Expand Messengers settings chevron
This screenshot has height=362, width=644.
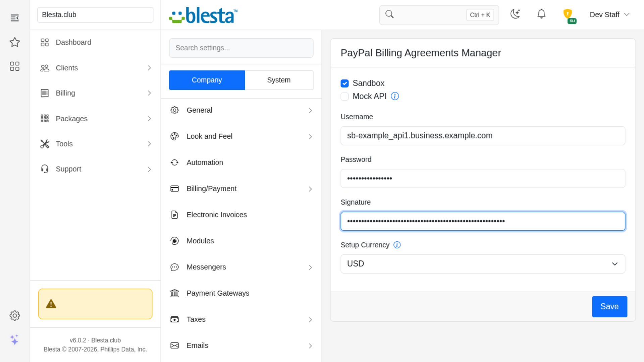click(311, 267)
